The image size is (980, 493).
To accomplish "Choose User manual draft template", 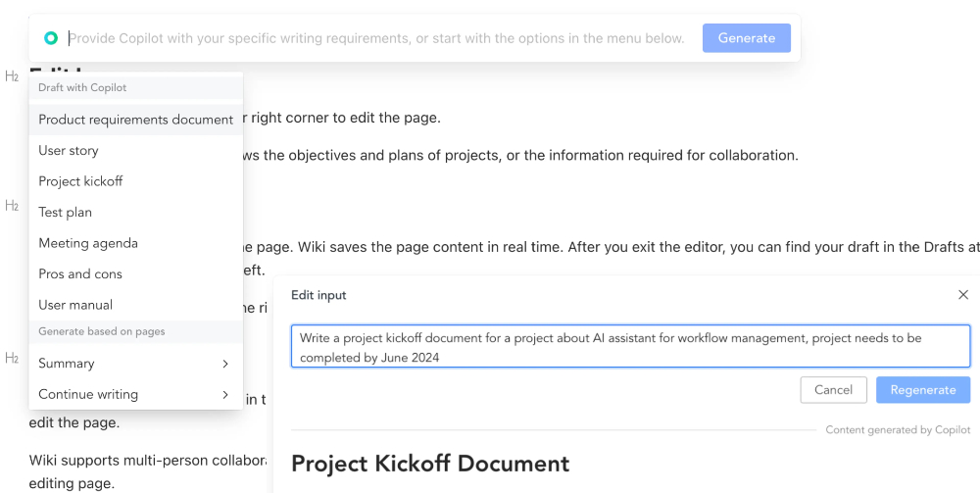I will [x=75, y=305].
